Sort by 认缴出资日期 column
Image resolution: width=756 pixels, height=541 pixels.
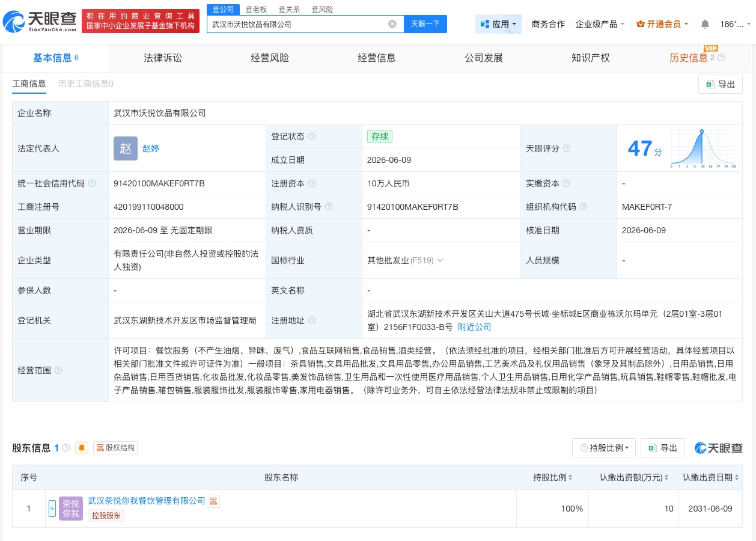coord(736,477)
